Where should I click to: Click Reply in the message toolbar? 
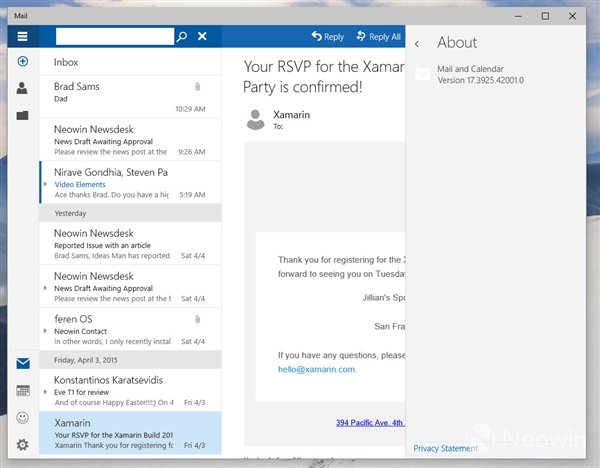point(327,37)
